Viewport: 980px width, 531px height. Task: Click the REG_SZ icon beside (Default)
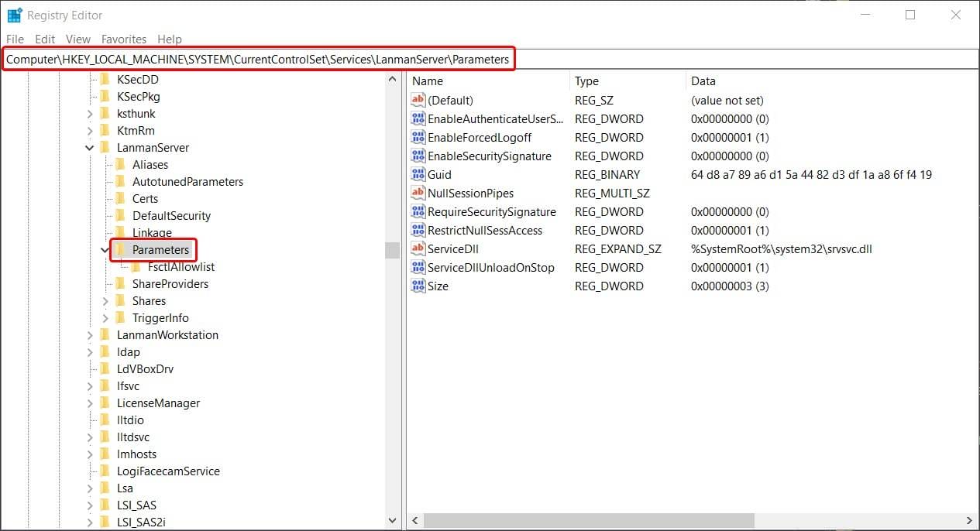[x=418, y=100]
